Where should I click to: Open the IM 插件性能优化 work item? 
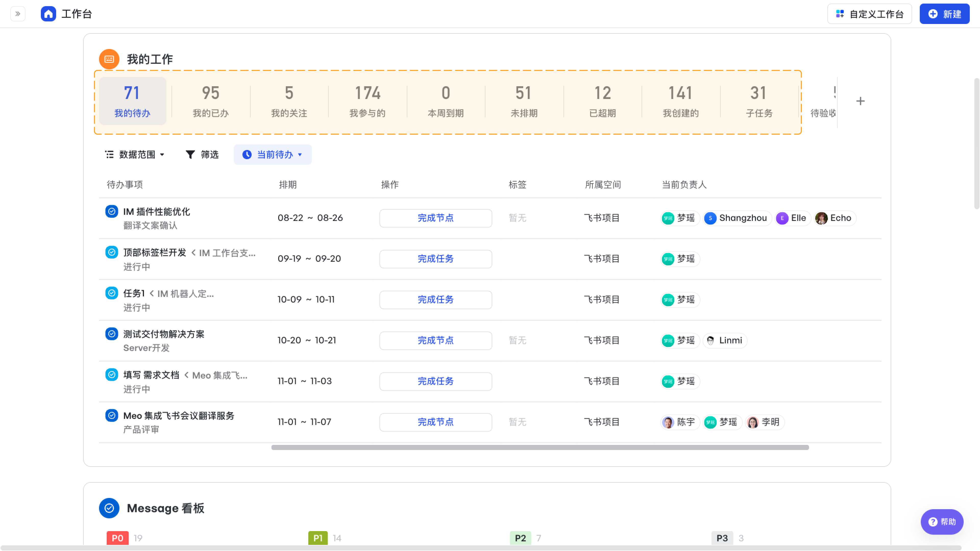pyautogui.click(x=156, y=212)
